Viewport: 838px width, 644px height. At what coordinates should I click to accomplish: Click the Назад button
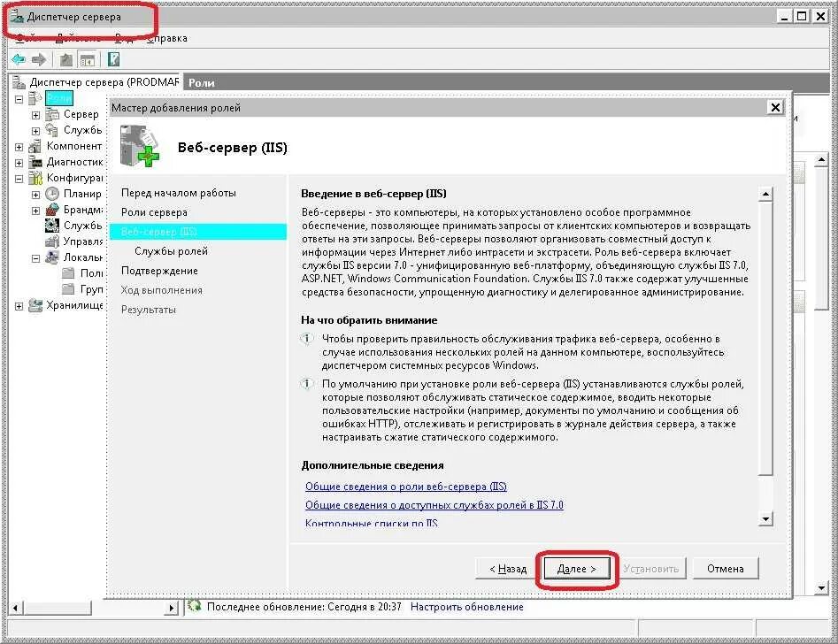point(508,569)
